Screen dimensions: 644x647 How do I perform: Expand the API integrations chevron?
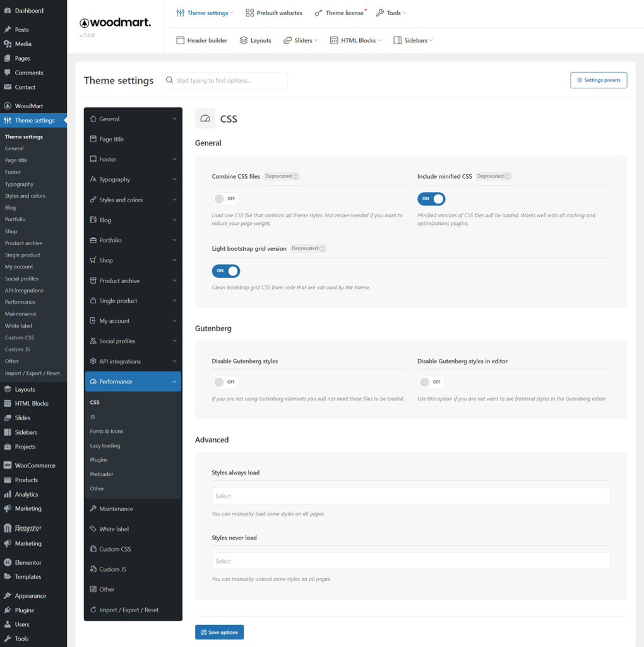pyautogui.click(x=174, y=361)
